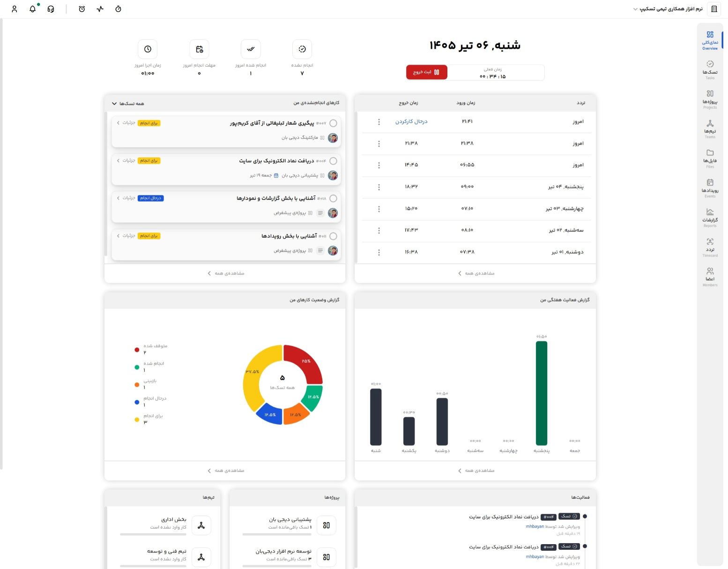Go to Reports in the sidebar
The image size is (728, 569).
click(710, 218)
